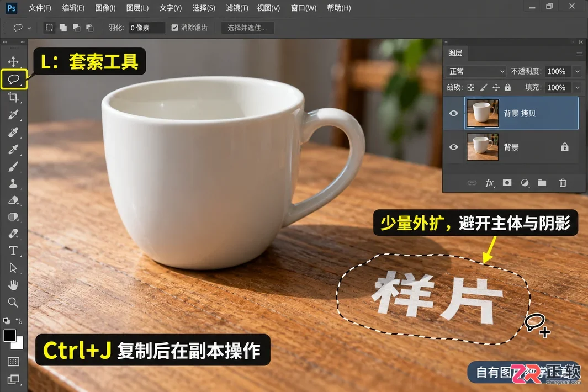
Task: Click the 羽化 feather value field
Action: (x=146, y=28)
